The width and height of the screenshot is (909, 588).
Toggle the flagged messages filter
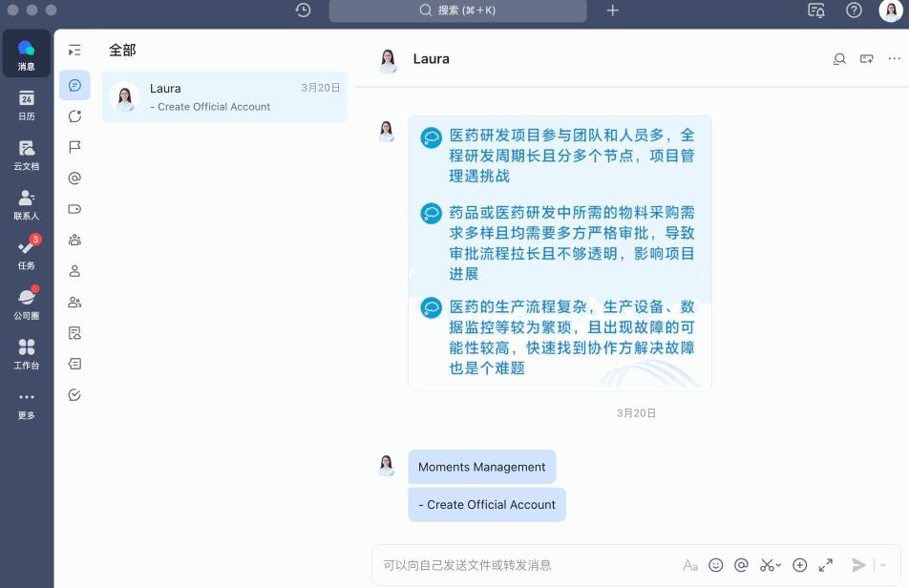pyautogui.click(x=74, y=146)
